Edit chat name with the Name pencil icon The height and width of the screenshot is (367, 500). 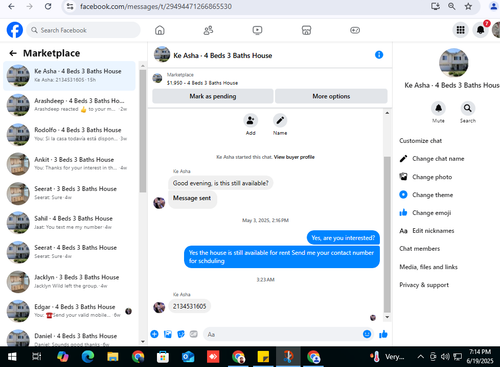coord(280,120)
